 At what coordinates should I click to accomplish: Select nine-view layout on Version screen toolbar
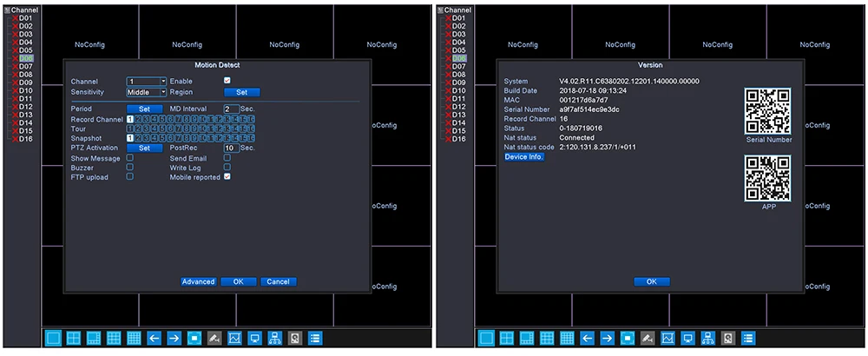547,338
